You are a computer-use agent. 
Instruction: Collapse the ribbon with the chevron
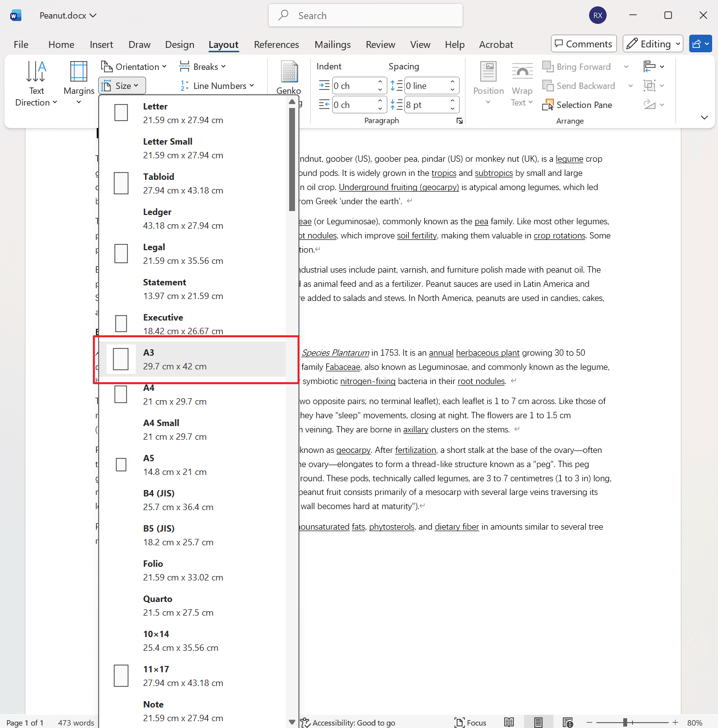point(704,117)
